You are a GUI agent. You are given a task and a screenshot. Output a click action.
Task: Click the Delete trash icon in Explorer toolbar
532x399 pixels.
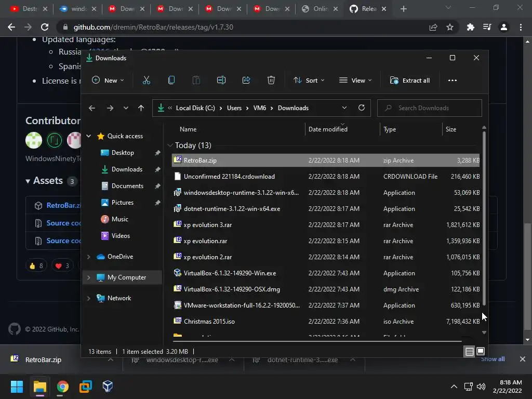pos(271,80)
